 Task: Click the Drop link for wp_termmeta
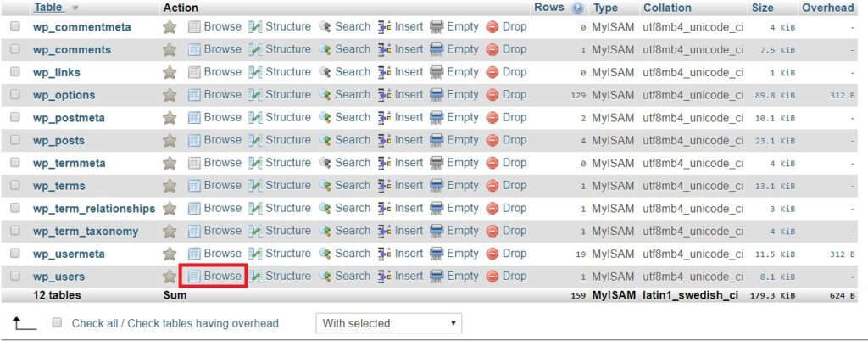[x=514, y=163]
